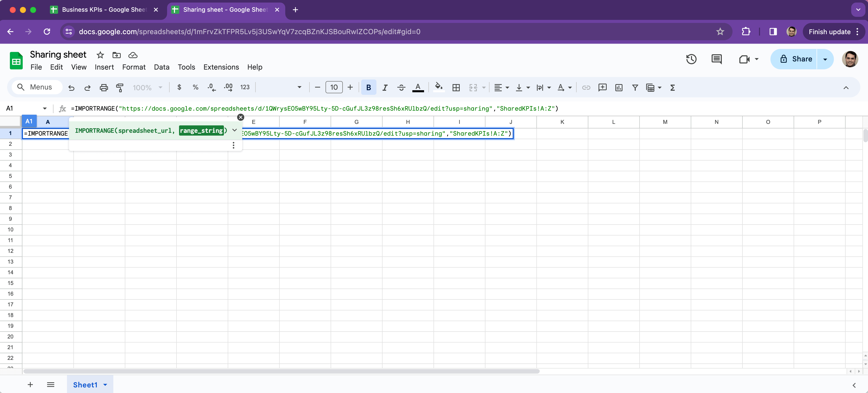The width and height of the screenshot is (868, 393).
Task: Click the create filter funnel icon
Action: (x=635, y=88)
